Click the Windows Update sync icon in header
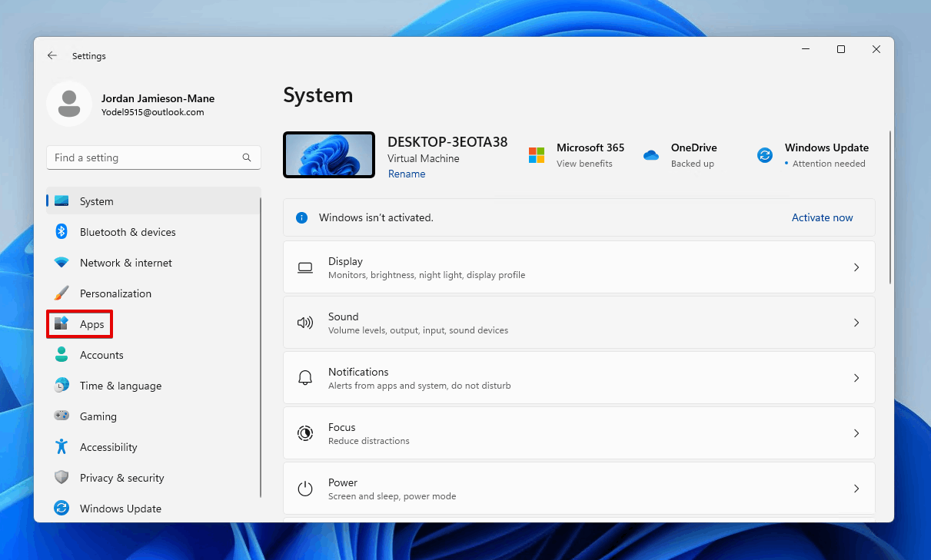Screen dimensions: 931x560 (x=765, y=155)
